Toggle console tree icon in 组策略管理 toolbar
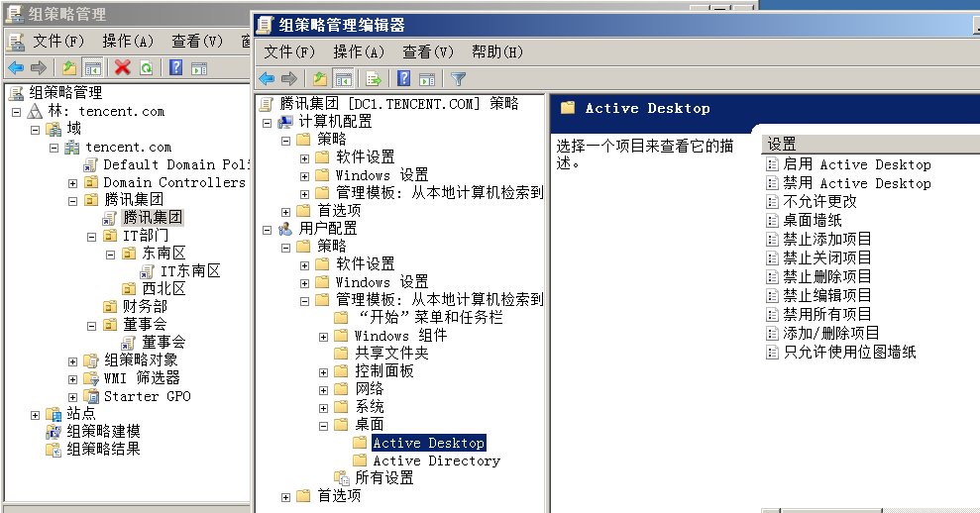 92,67
